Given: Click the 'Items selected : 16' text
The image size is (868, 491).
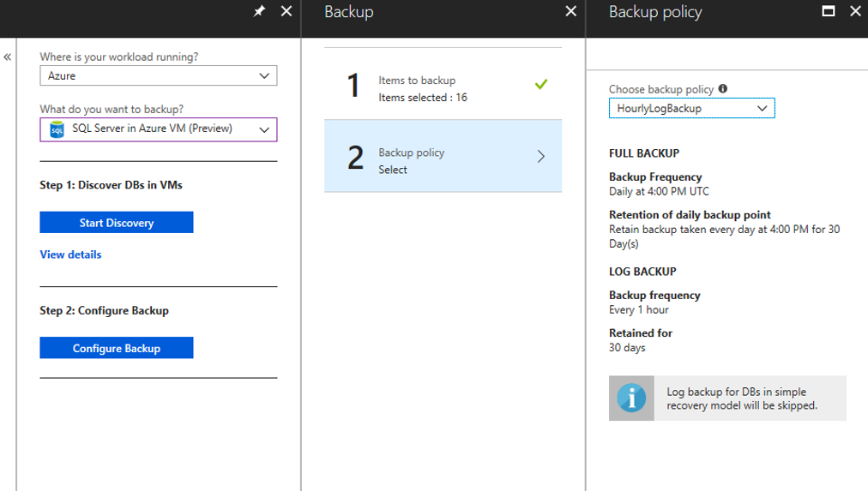Looking at the screenshot, I should 423,98.
